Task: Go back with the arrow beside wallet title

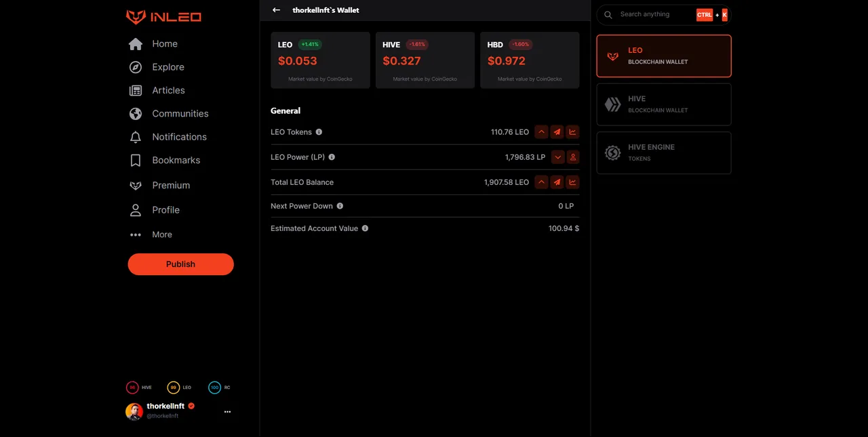Action: pos(276,10)
